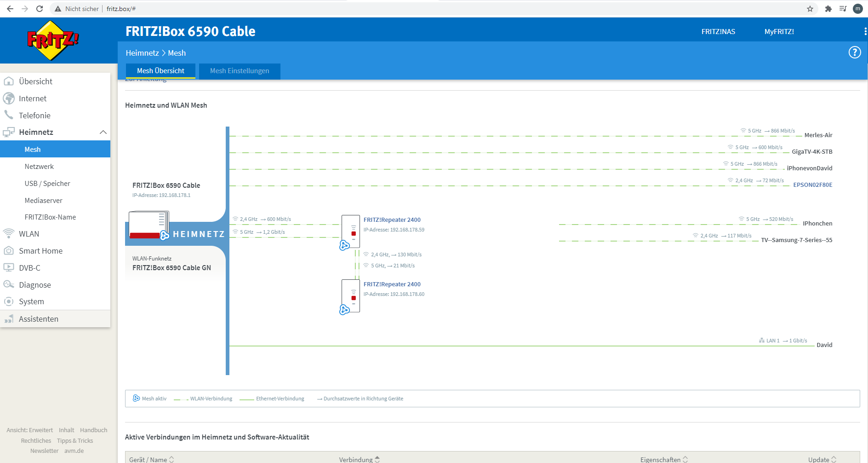Open MyFRITZ! link in header

click(x=779, y=31)
